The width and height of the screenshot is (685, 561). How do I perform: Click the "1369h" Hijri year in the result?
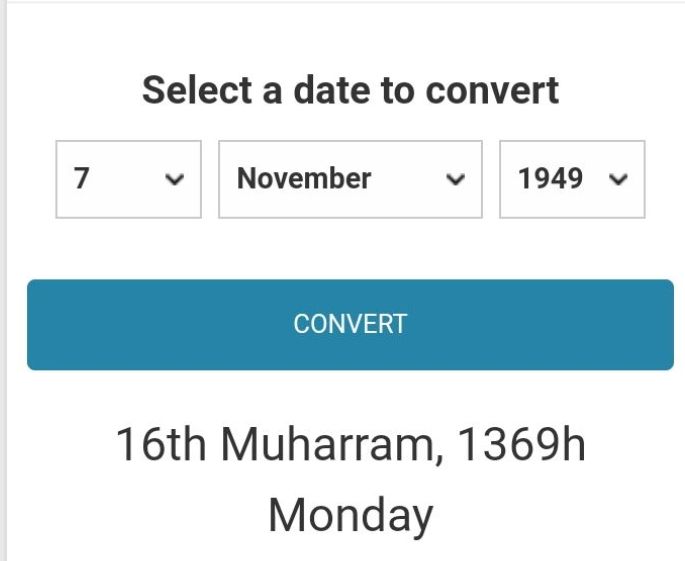(x=521, y=445)
